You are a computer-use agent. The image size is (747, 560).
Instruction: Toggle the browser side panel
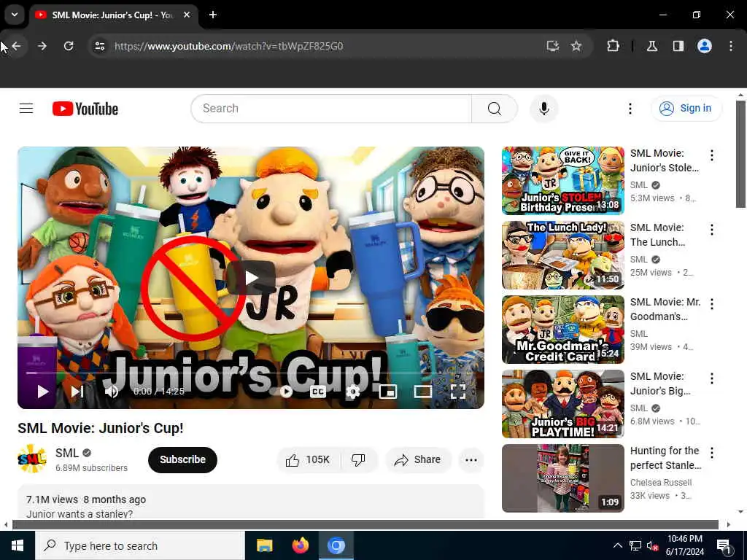tap(678, 46)
